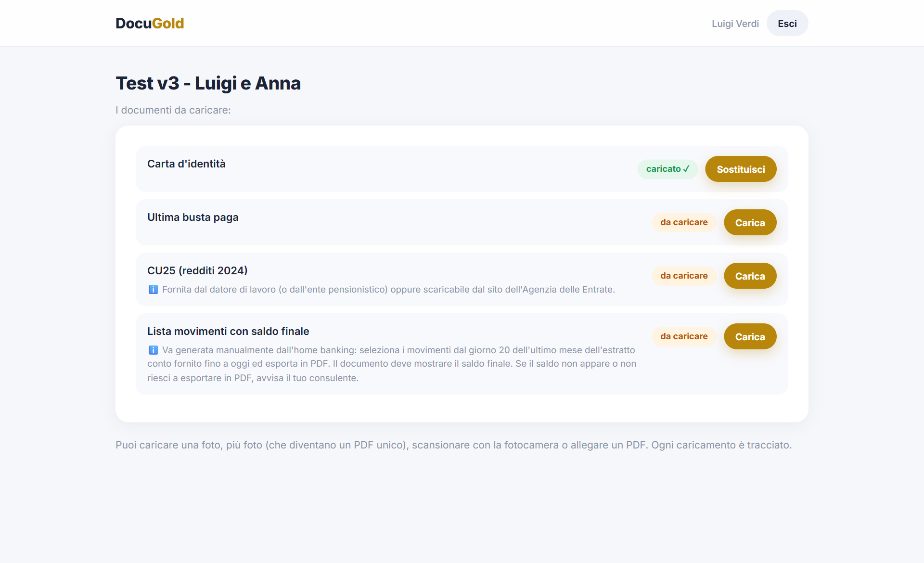The height and width of the screenshot is (563, 924).
Task: Click Carica for CU25 (redditi 2024)
Action: pos(750,276)
